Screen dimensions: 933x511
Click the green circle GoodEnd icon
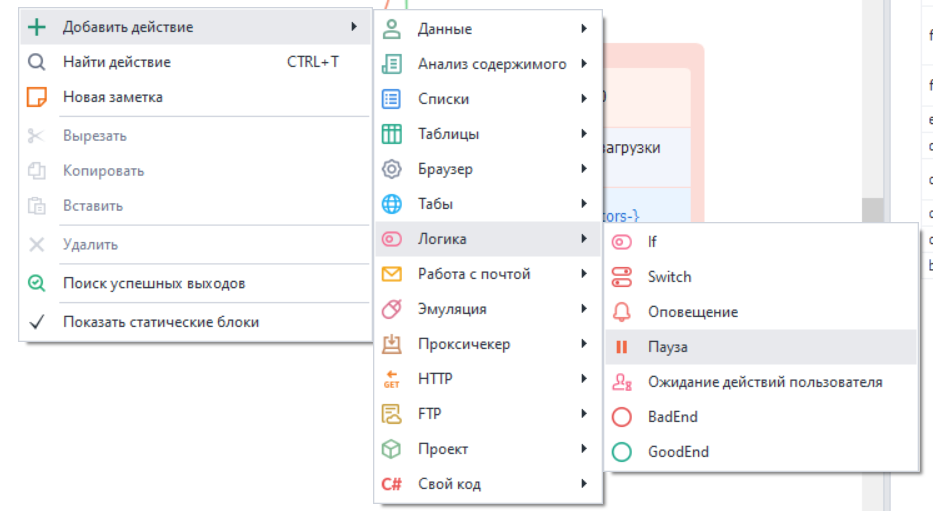coord(622,452)
